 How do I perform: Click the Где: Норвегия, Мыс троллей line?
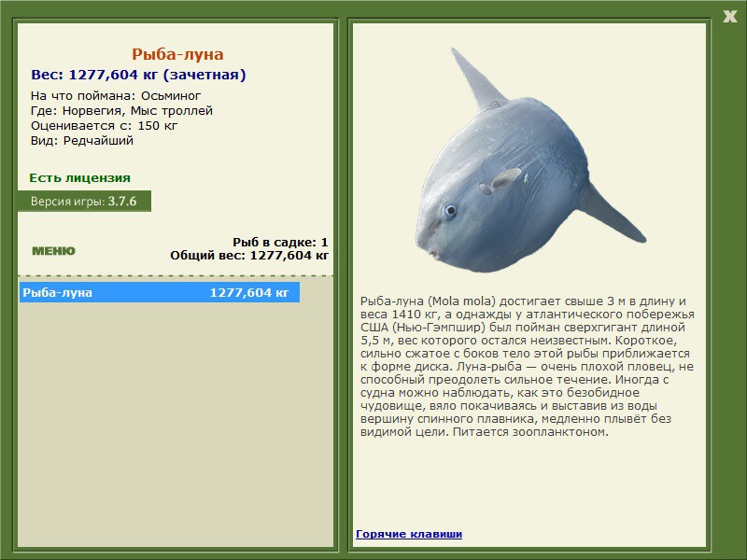(x=121, y=111)
